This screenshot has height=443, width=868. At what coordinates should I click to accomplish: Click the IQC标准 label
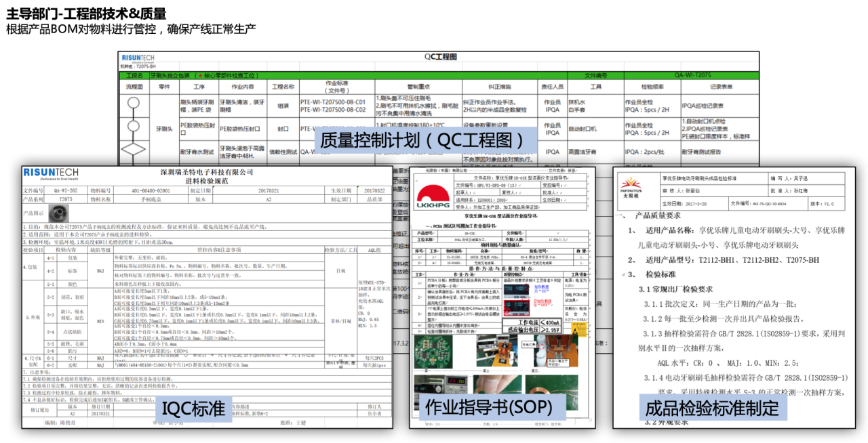coord(192,408)
